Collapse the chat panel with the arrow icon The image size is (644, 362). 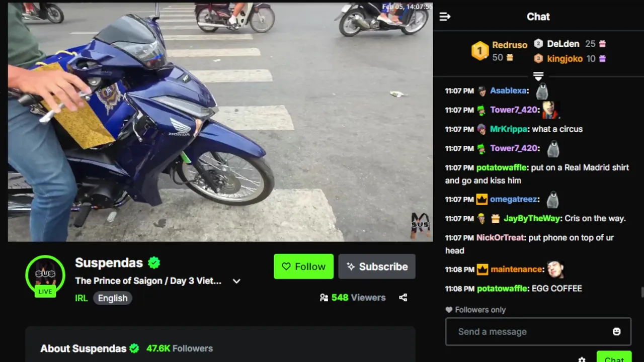point(445,17)
